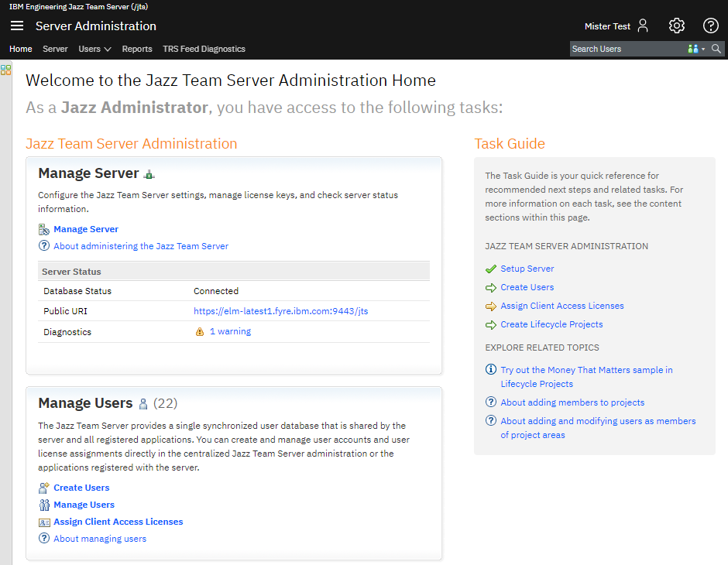Click the help question mark icon
Image resolution: width=728 pixels, height=565 pixels.
pyautogui.click(x=710, y=26)
